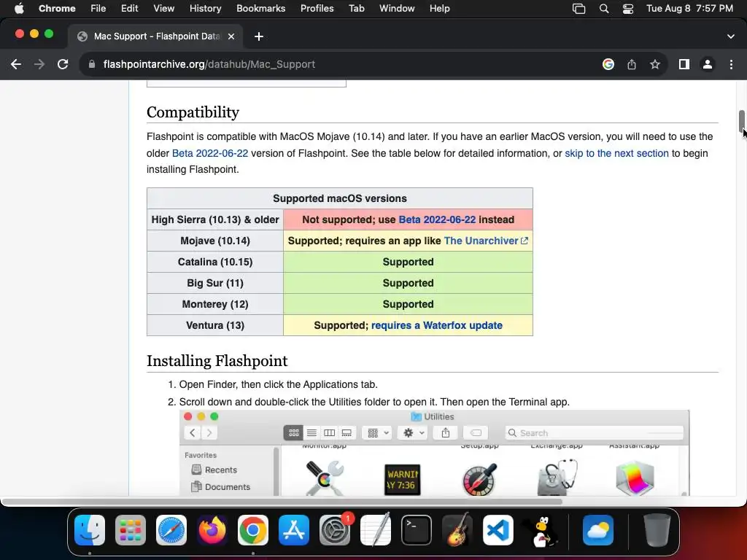The width and height of the screenshot is (747, 560).
Task: Open the Window menu
Action: pos(397,9)
